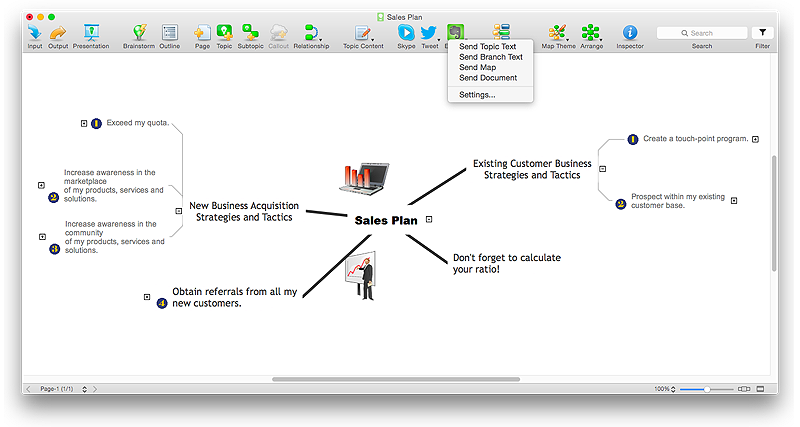The height and width of the screenshot is (427, 800).
Task: Open Map Theme dropdown arrow
Action: coord(567,40)
